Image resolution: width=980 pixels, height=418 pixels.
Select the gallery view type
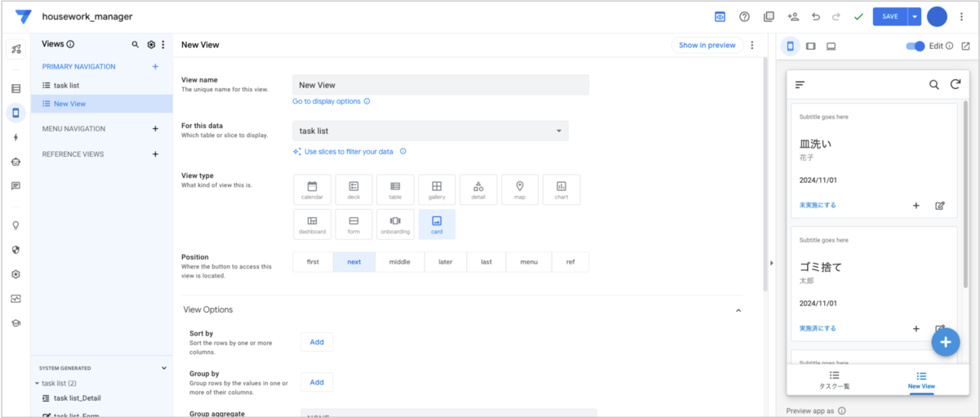coord(437,189)
